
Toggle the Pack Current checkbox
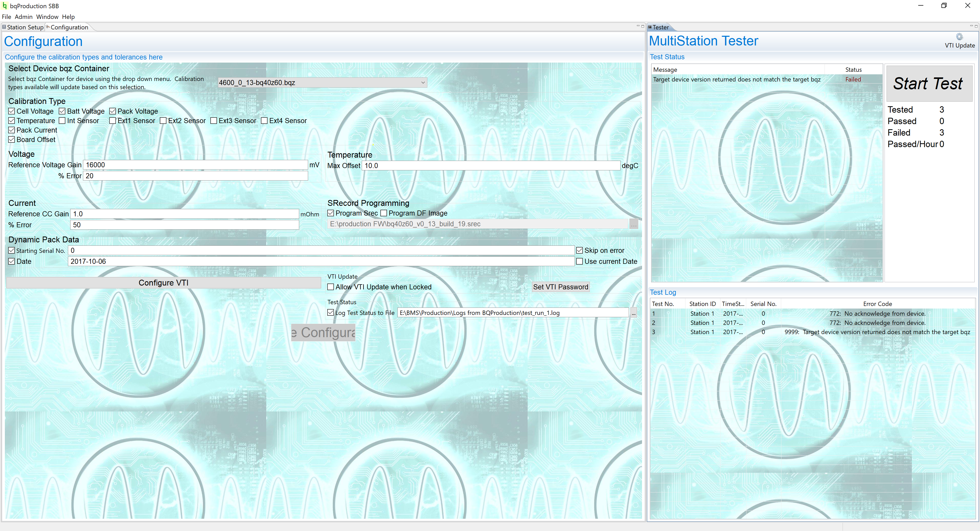[x=12, y=130]
